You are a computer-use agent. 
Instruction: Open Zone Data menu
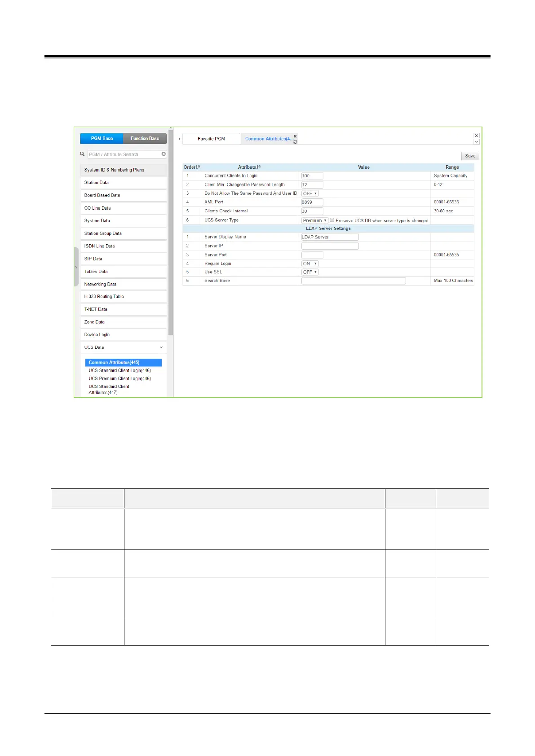click(x=123, y=322)
